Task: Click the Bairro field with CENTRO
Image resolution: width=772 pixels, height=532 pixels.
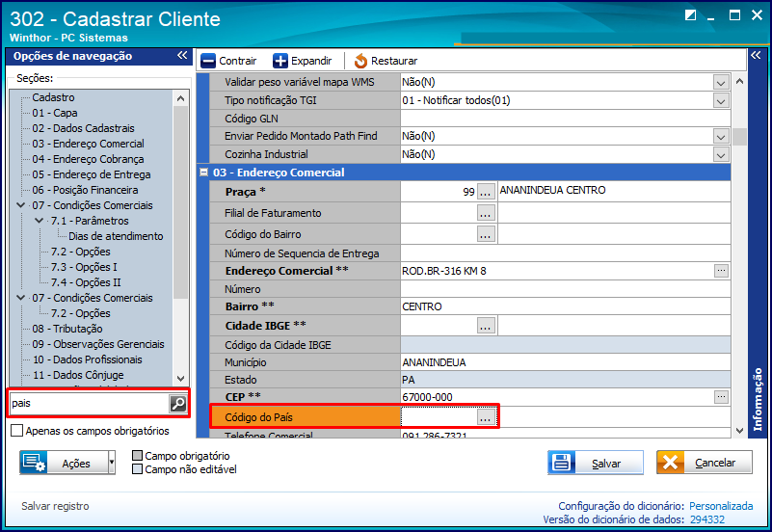Action: [565, 306]
